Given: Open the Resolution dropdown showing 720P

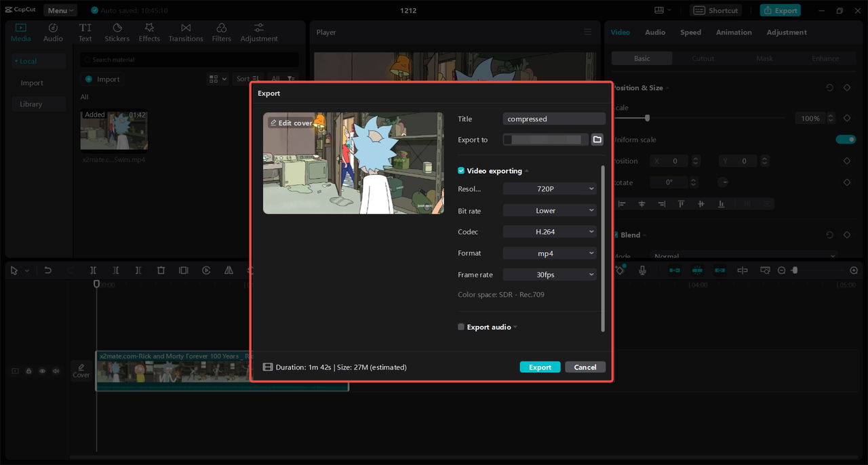Looking at the screenshot, I should 550,189.
